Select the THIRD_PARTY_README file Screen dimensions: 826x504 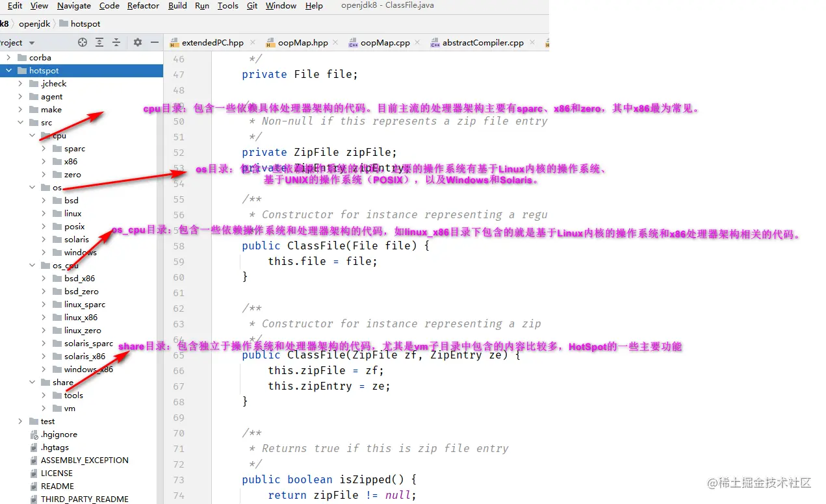coord(84,499)
